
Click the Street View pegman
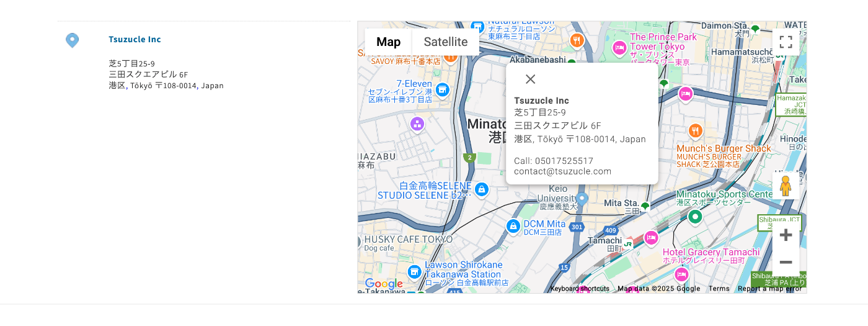tap(786, 186)
